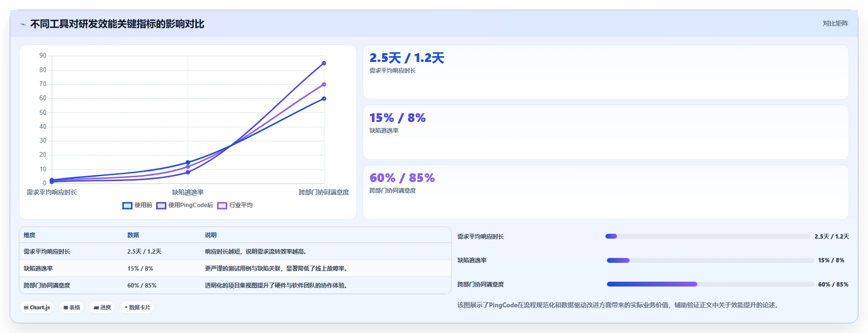
Task: Click the footnote beginning 该图展示了PingCode
Action: (x=619, y=305)
